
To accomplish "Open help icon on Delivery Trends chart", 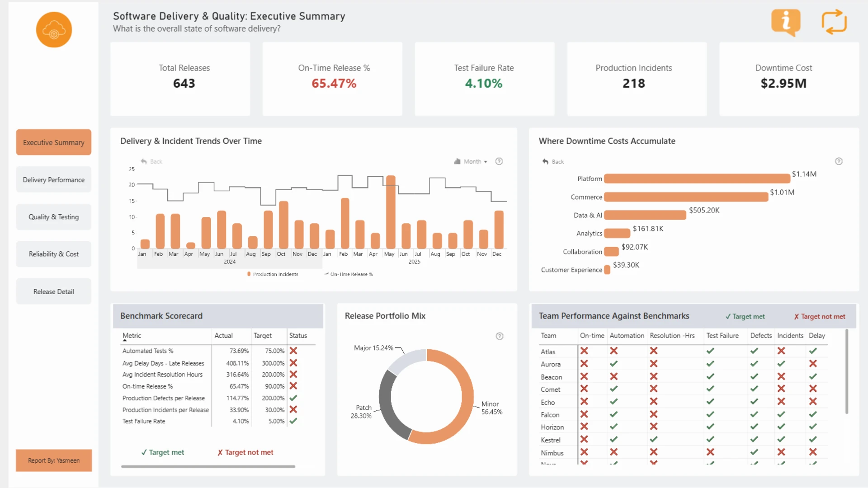I will (x=499, y=161).
